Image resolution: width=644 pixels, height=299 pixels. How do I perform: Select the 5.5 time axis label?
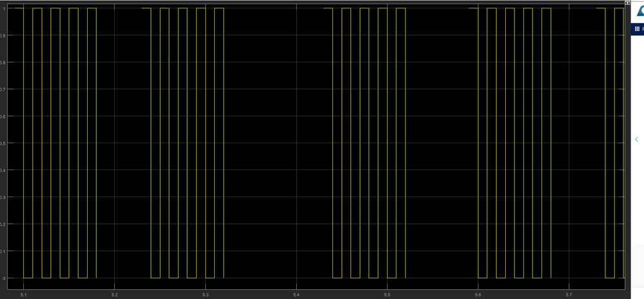(x=387, y=294)
